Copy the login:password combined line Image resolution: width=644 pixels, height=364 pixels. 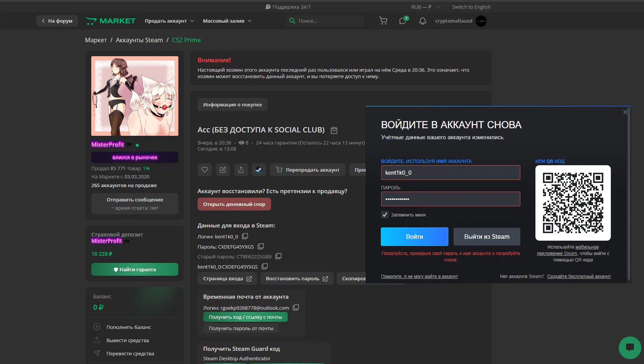coord(265,266)
